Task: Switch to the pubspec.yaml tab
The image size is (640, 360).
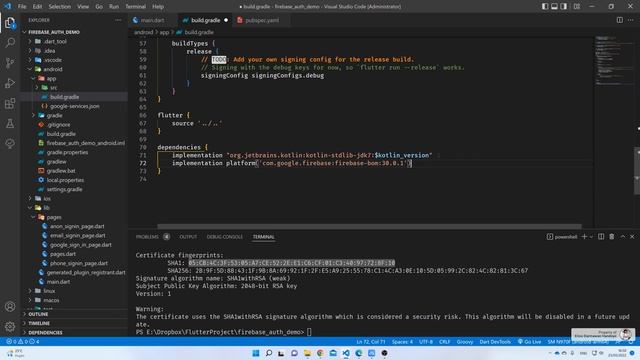Action: (x=262, y=20)
